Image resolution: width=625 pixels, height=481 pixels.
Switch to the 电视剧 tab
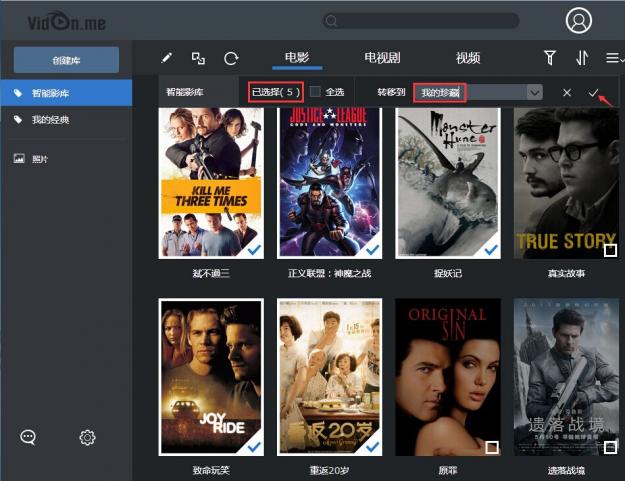[382, 58]
